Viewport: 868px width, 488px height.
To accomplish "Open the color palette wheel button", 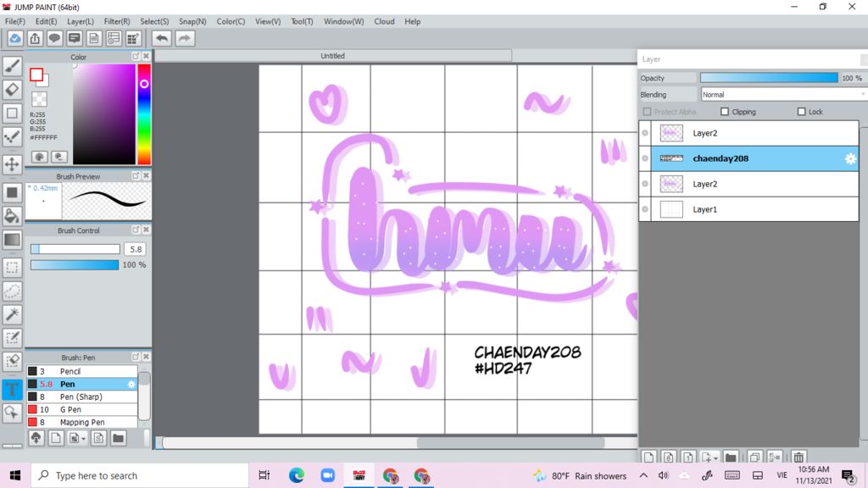I will tap(39, 157).
